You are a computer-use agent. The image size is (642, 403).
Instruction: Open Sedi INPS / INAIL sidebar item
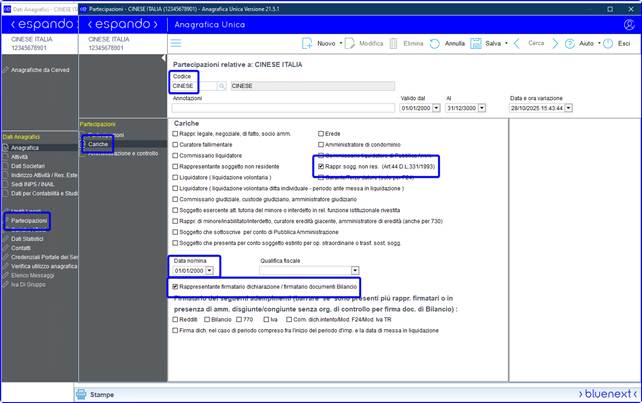[x=33, y=184]
